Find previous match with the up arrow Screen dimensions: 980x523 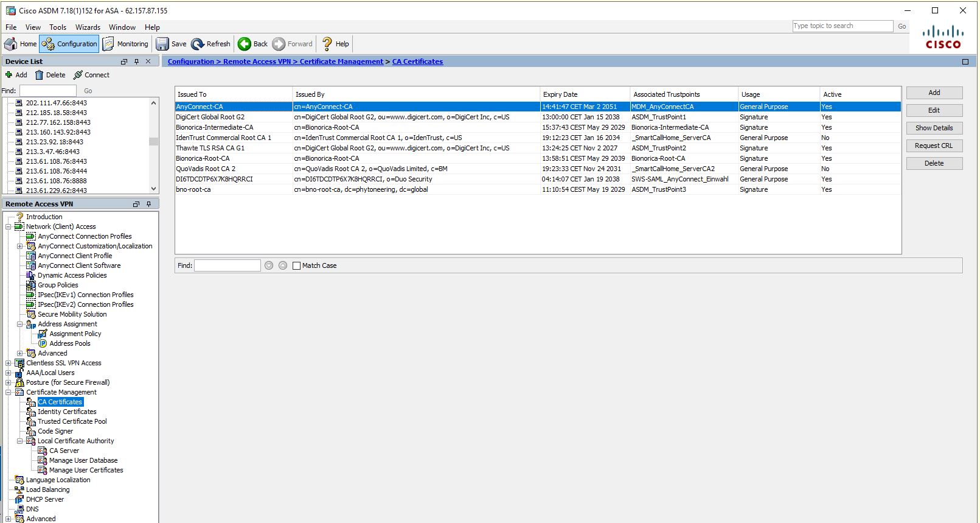[x=283, y=265]
